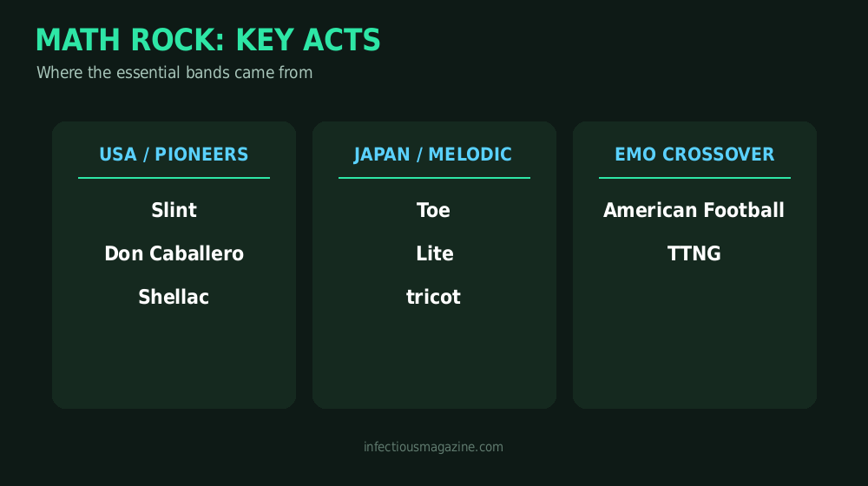Select the subtitle about essential bands
The width and height of the screenshot is (868, 486).
tap(174, 73)
